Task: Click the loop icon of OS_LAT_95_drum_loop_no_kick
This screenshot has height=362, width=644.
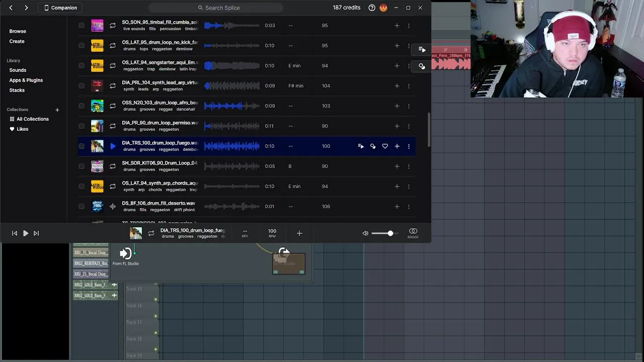Action: (113, 45)
